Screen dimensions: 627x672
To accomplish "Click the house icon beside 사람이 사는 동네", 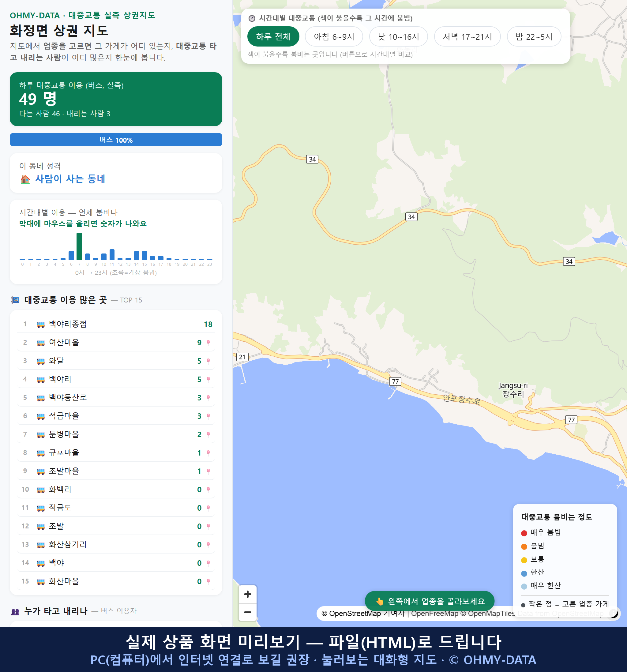I will click(25, 179).
